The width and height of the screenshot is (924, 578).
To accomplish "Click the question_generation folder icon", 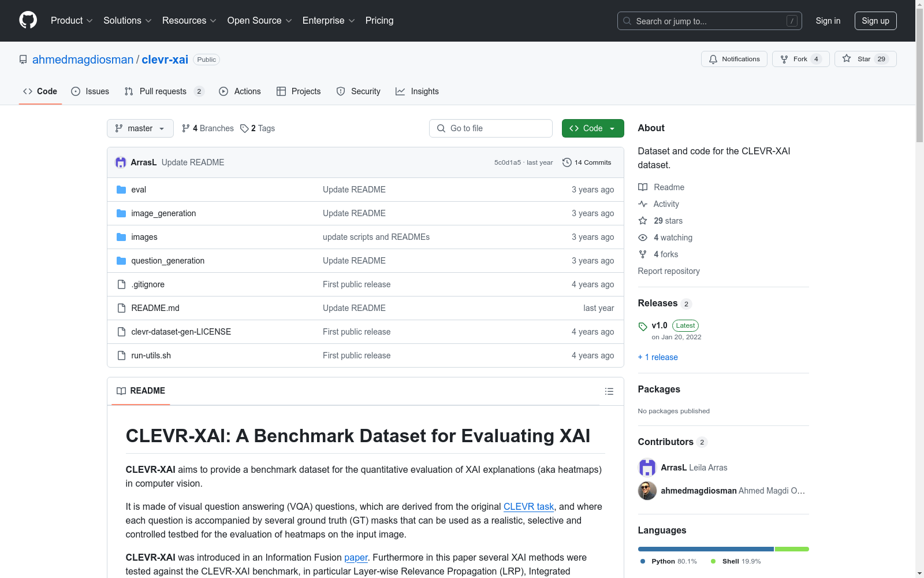I will click(121, 261).
